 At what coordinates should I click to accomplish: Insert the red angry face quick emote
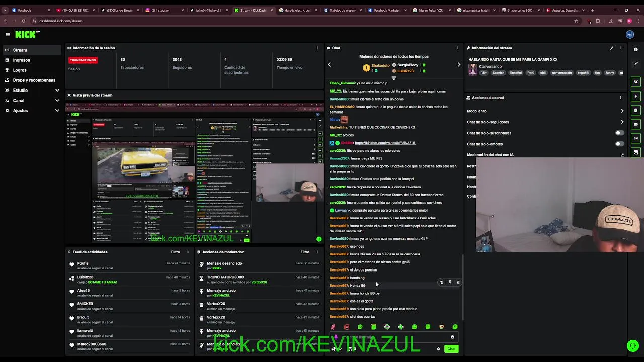click(x=346, y=327)
